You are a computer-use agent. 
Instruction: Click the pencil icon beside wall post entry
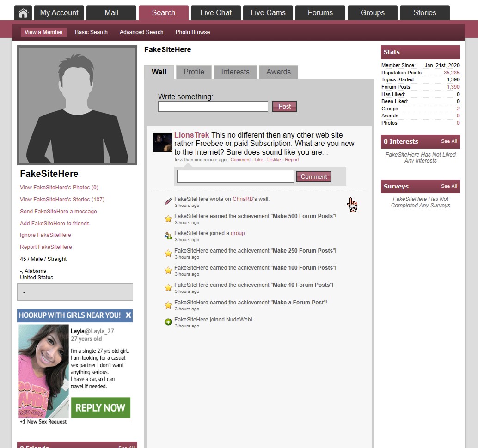[168, 201]
